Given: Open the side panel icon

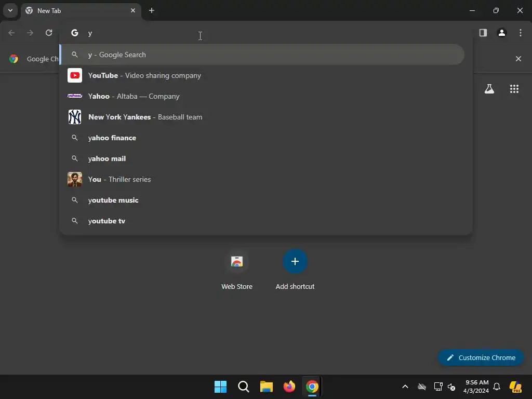Looking at the screenshot, I should click(x=483, y=33).
